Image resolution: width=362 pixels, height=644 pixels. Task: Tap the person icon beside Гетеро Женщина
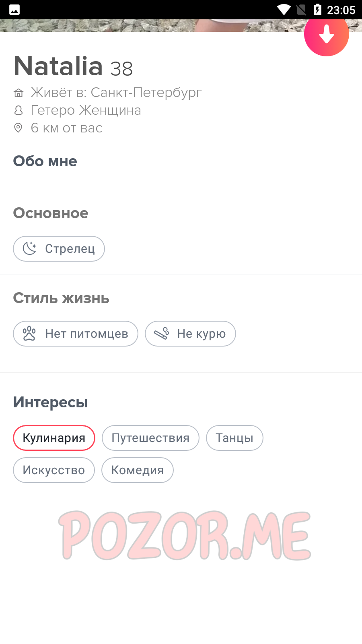[x=19, y=110]
